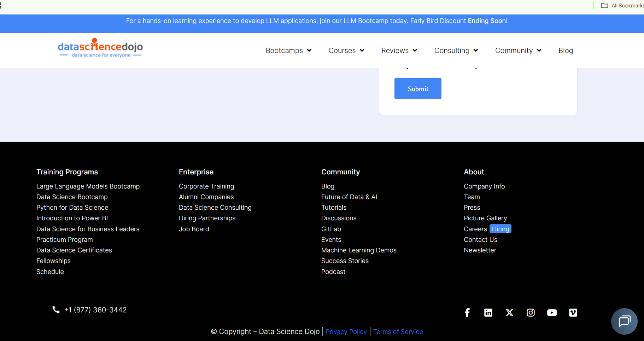The width and height of the screenshot is (644, 341).
Task: Open the LinkedIn social icon
Action: [x=488, y=313]
